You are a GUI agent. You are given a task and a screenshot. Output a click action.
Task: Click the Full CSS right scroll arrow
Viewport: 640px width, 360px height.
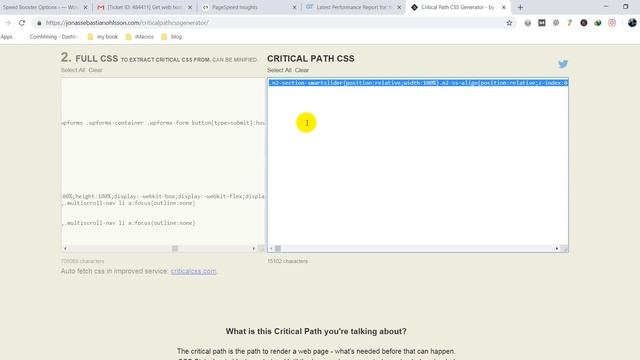click(x=253, y=248)
